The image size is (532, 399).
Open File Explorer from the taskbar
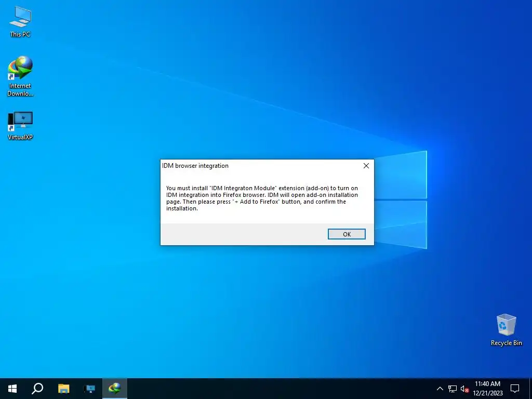(x=63, y=389)
